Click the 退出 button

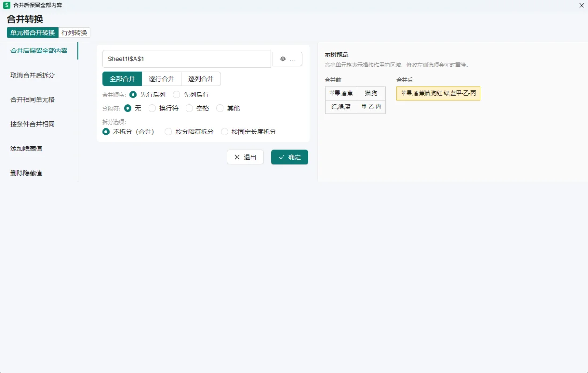(x=245, y=157)
